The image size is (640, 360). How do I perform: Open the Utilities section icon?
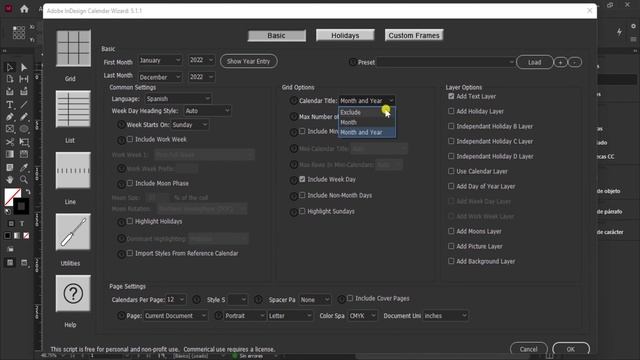(x=73, y=232)
